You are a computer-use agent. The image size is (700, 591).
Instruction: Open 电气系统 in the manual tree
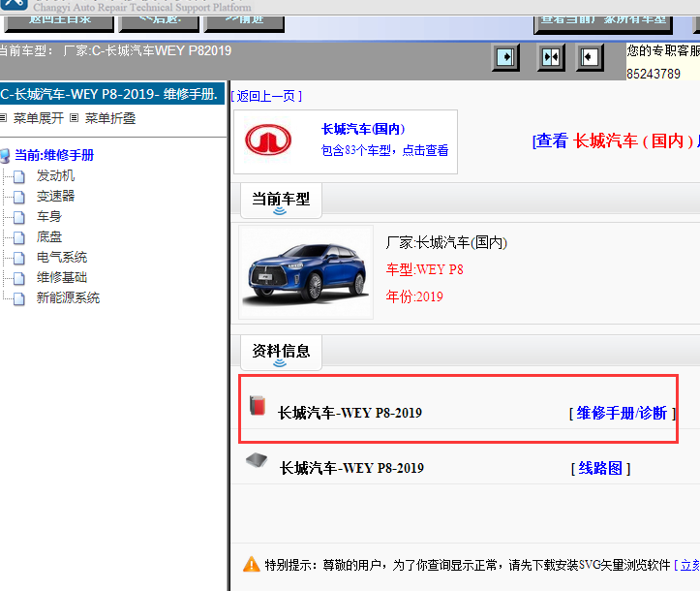(x=62, y=257)
